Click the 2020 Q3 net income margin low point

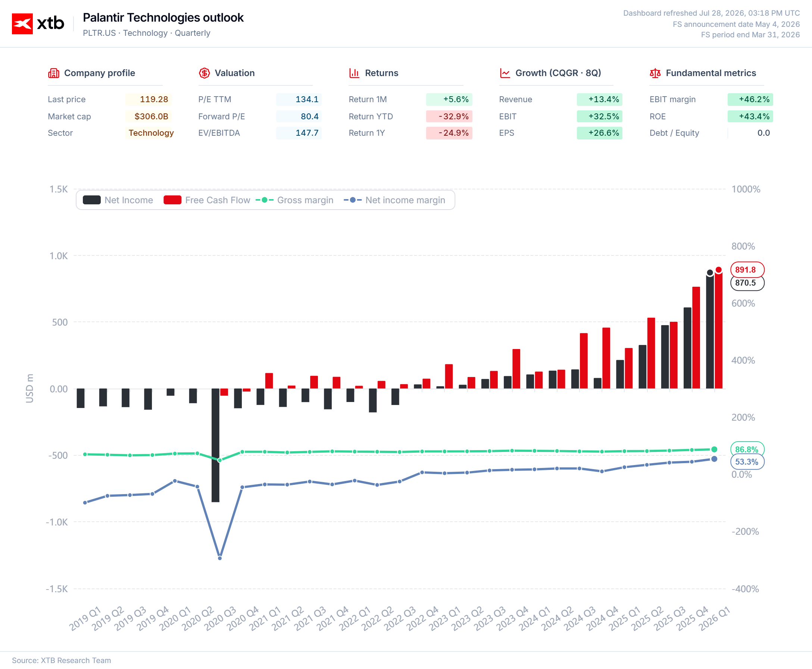pos(220,558)
